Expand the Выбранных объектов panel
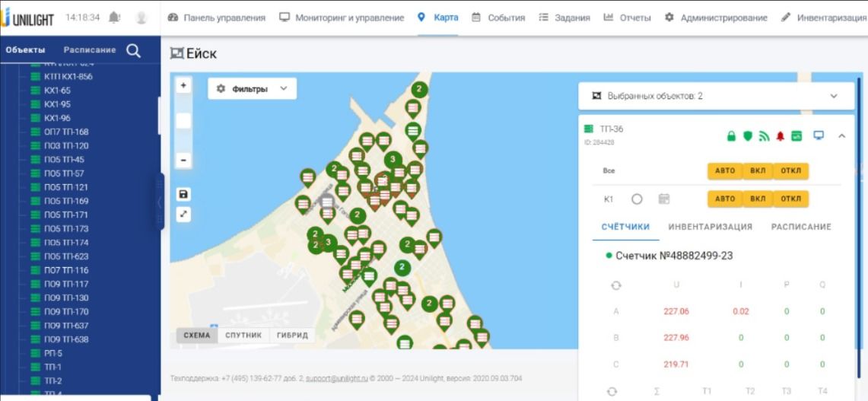Screen dimensions: 868x401 pos(833,96)
